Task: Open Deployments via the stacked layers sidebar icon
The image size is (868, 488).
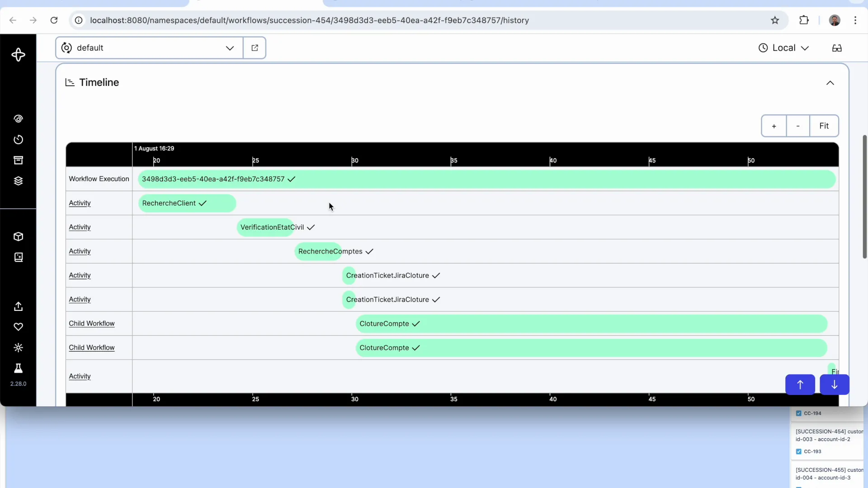Action: (18, 181)
